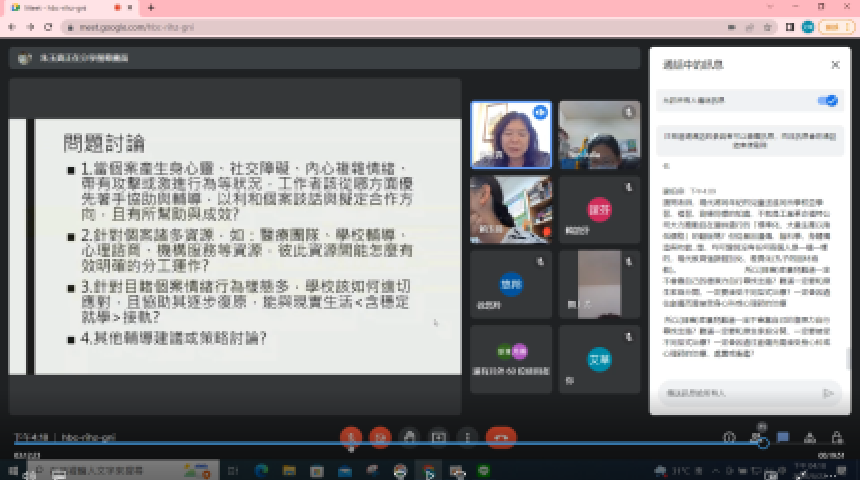
Task: Mute the microphone in Meet controls
Action: pyautogui.click(x=350, y=437)
